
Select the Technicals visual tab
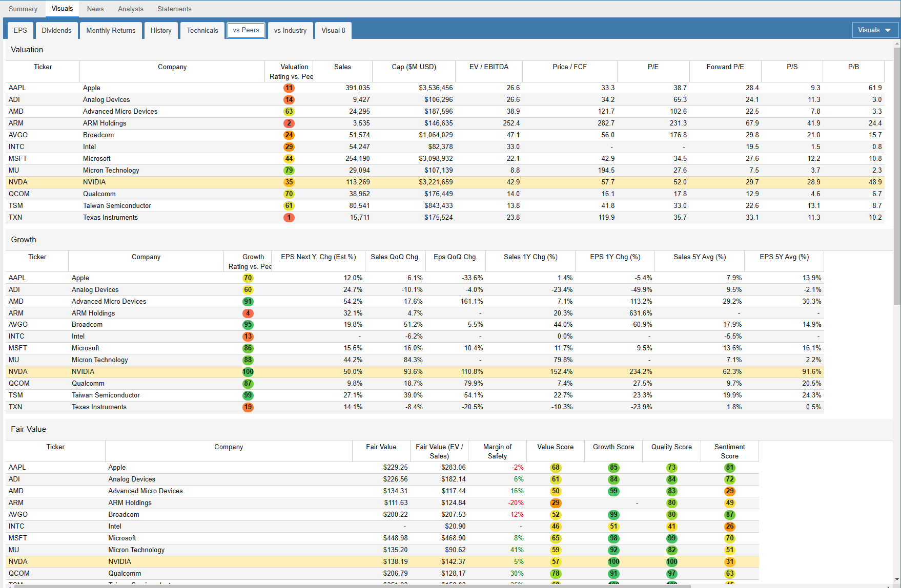(x=202, y=30)
